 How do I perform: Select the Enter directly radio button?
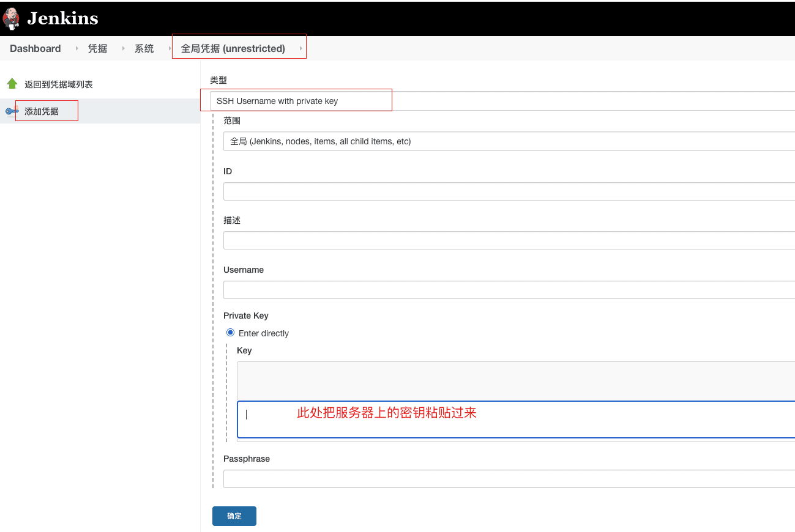pos(231,333)
